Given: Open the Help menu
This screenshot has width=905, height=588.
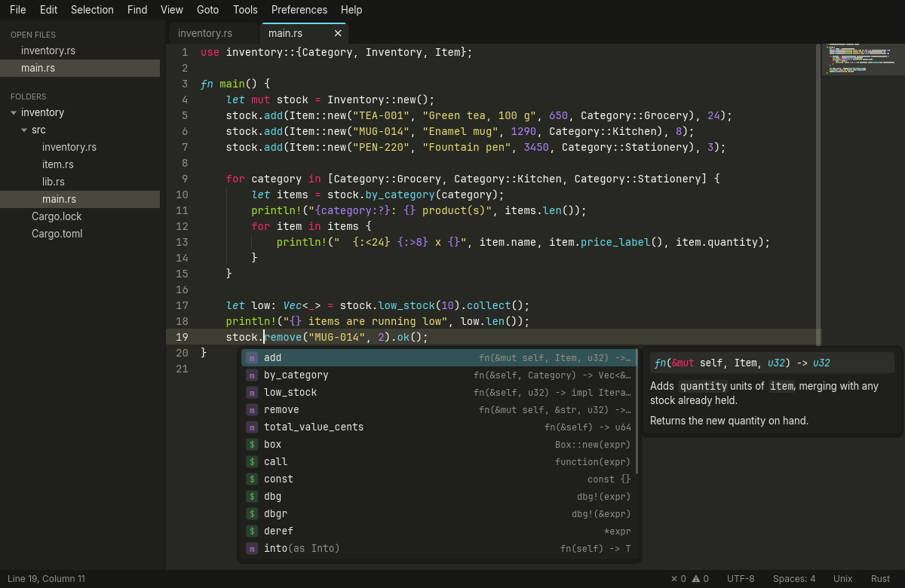Looking at the screenshot, I should (x=351, y=10).
